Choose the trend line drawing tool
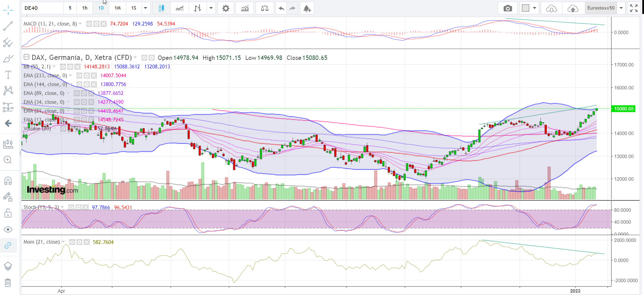The height and width of the screenshot is (295, 644). (x=8, y=26)
